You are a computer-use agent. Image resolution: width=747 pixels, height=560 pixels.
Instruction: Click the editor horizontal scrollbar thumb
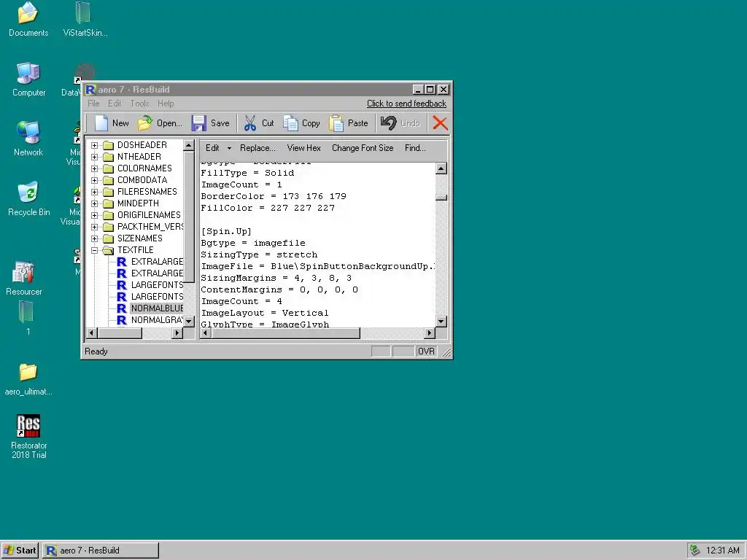(285, 332)
